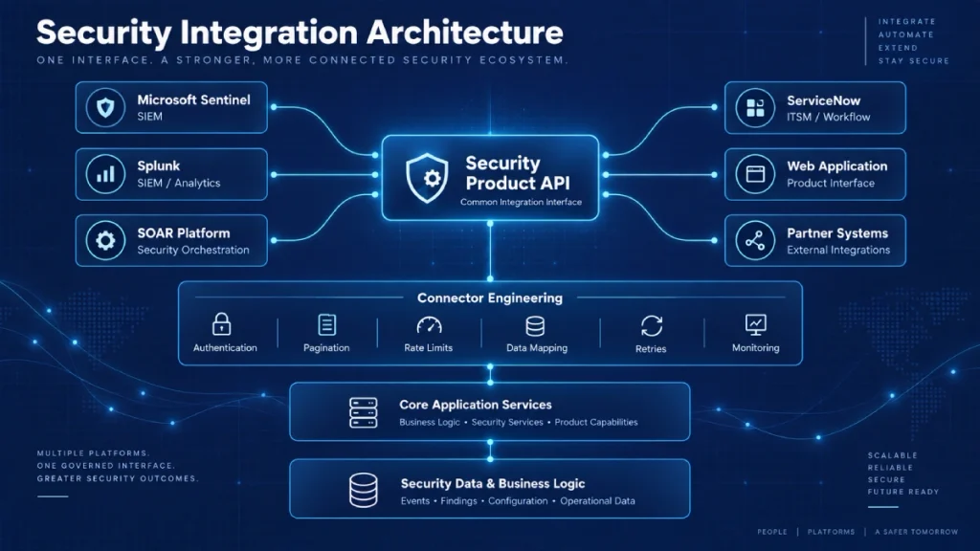Click the Operational Data text
980x551 pixels.
597,501
